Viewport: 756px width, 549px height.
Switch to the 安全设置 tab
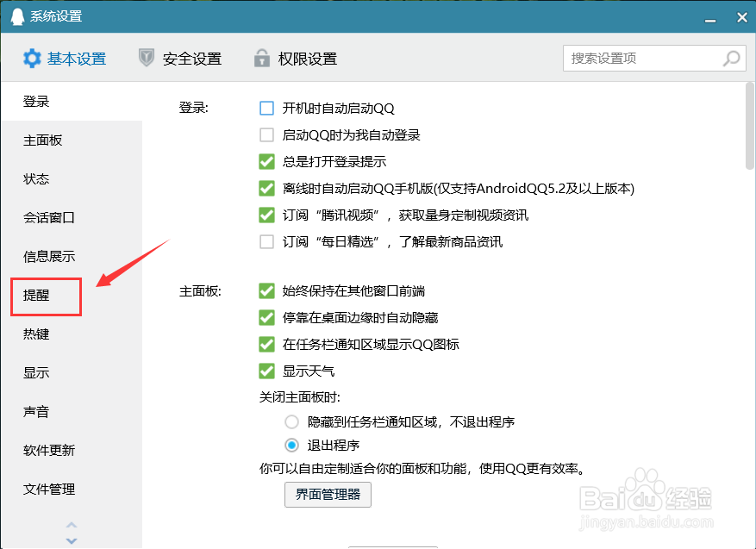(x=180, y=59)
